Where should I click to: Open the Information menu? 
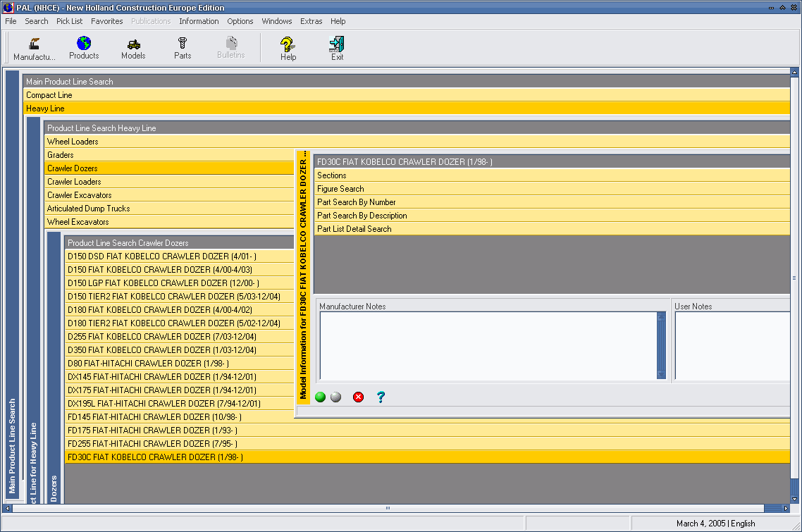tap(199, 21)
